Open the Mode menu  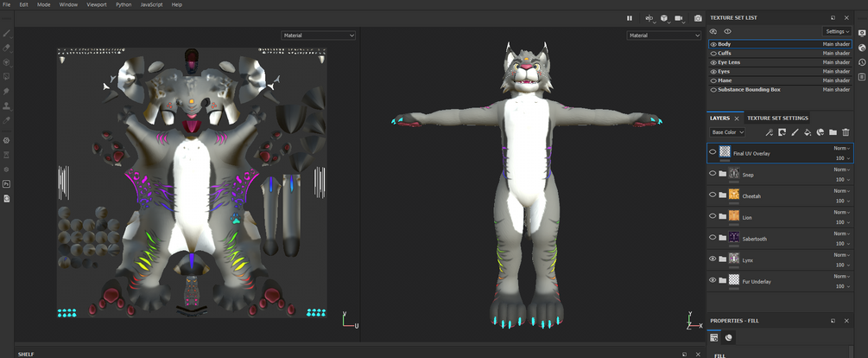pos(44,4)
